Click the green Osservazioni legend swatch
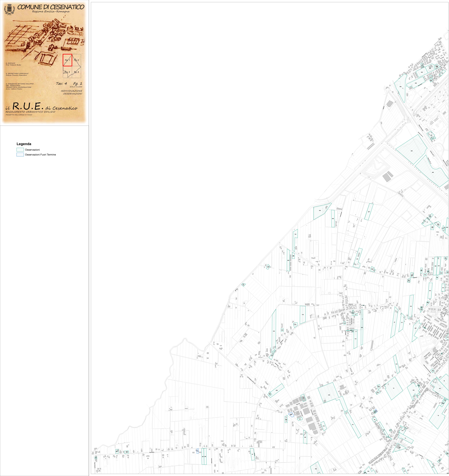This screenshot has width=449, height=476. point(20,150)
